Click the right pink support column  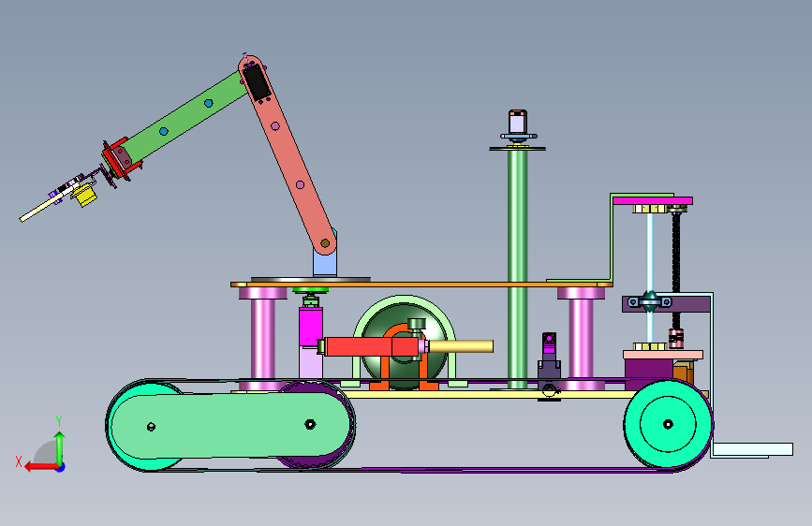[581, 339]
